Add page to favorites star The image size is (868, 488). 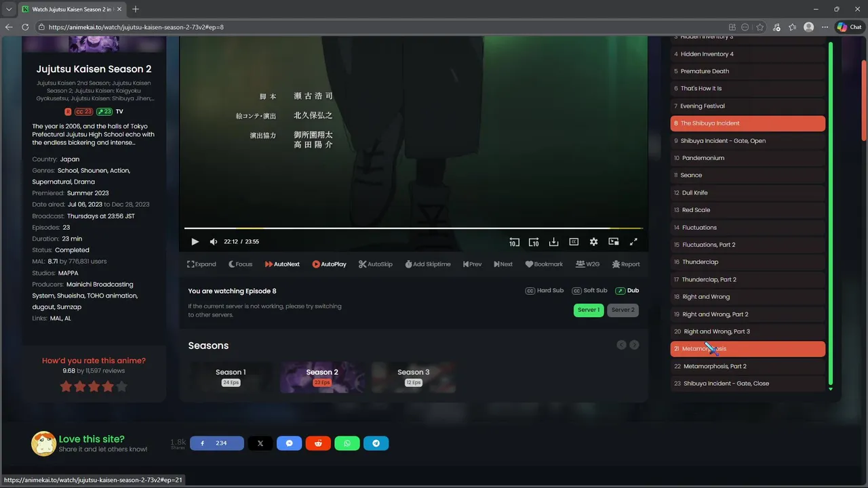[760, 27]
